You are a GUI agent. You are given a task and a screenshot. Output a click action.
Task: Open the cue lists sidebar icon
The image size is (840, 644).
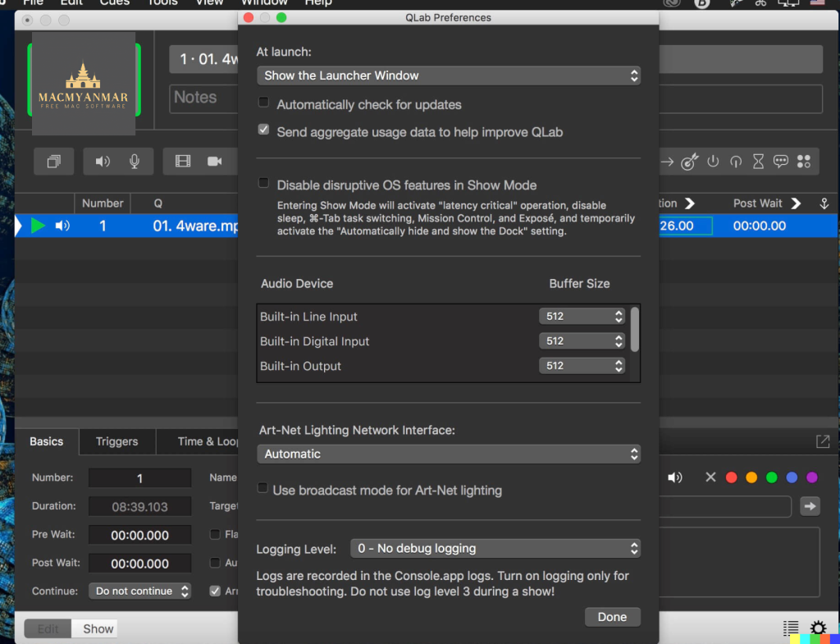tap(790, 628)
